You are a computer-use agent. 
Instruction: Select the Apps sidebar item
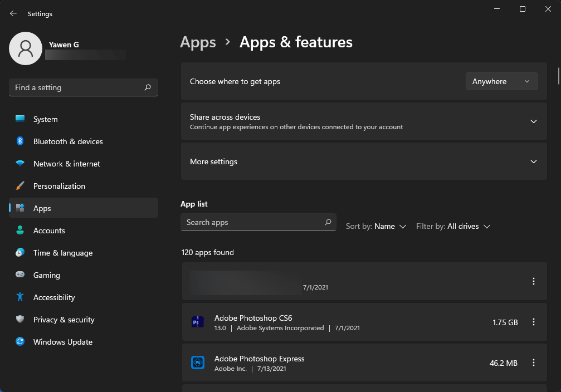[x=84, y=208]
